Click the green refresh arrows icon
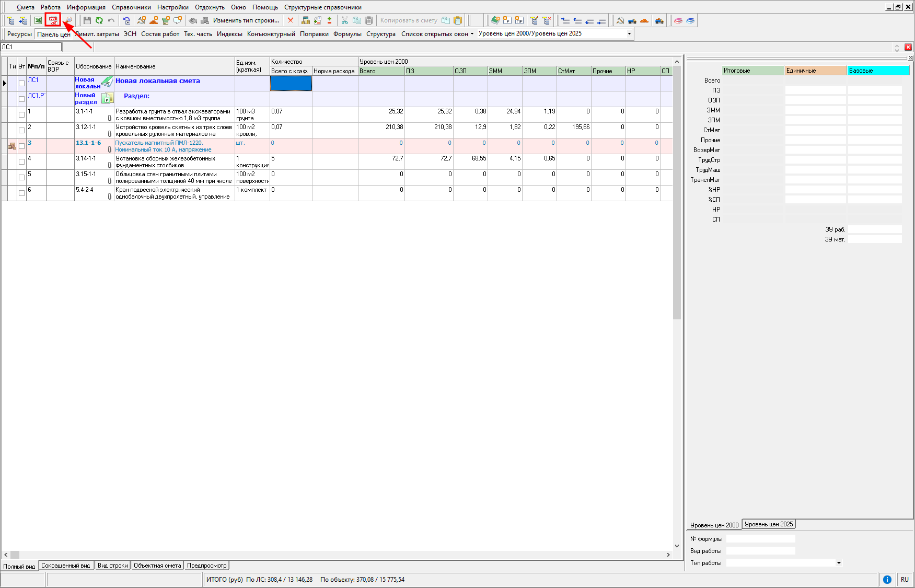 pos(99,20)
